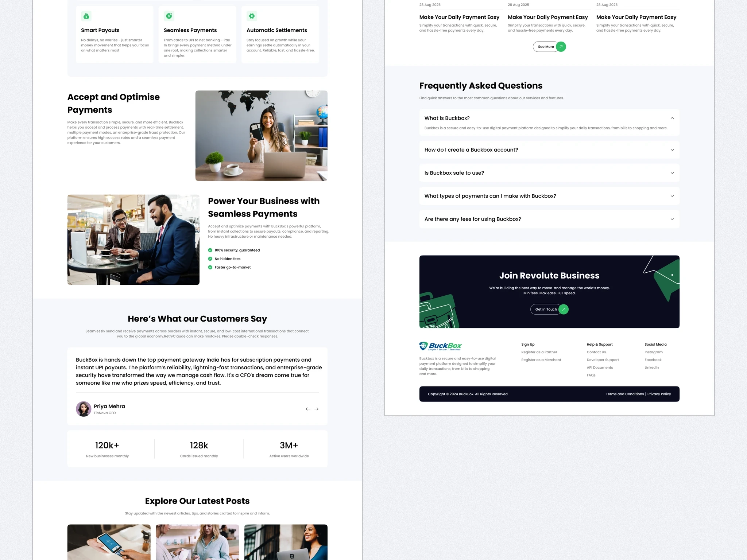Open the Developer Support footer link
Image resolution: width=747 pixels, height=560 pixels.
[603, 360]
